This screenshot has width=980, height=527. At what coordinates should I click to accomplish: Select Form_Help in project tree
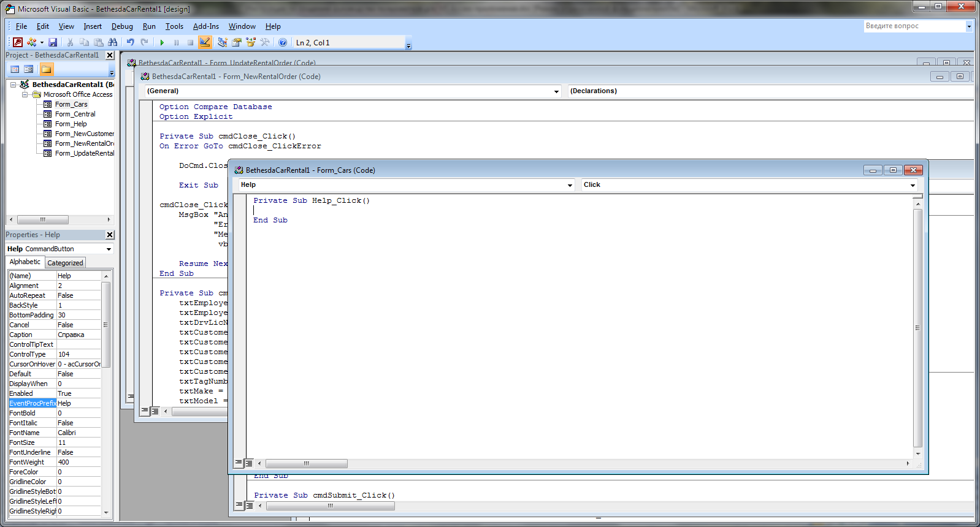(x=71, y=124)
